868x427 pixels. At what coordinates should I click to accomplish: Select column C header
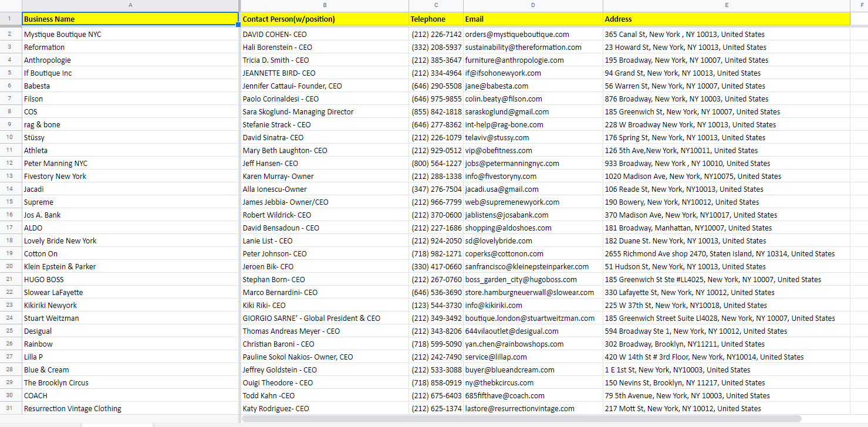tap(436, 5)
